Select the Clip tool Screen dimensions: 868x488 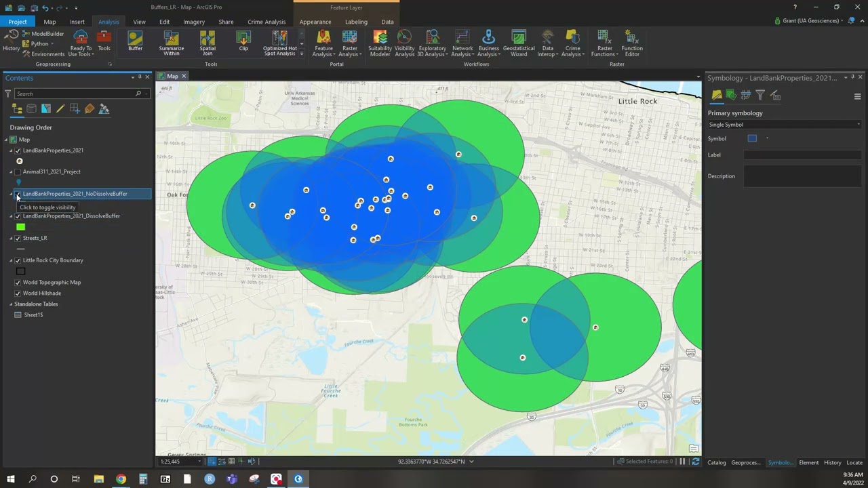(x=243, y=41)
